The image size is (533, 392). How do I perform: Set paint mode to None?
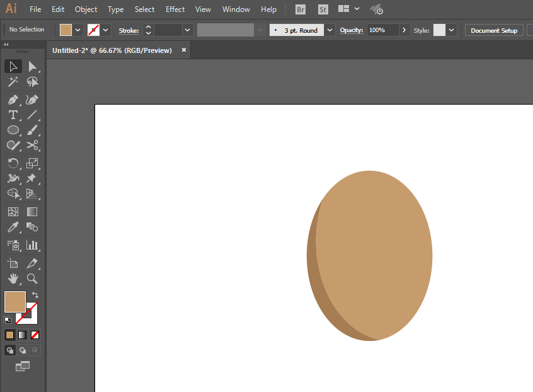tap(35, 335)
